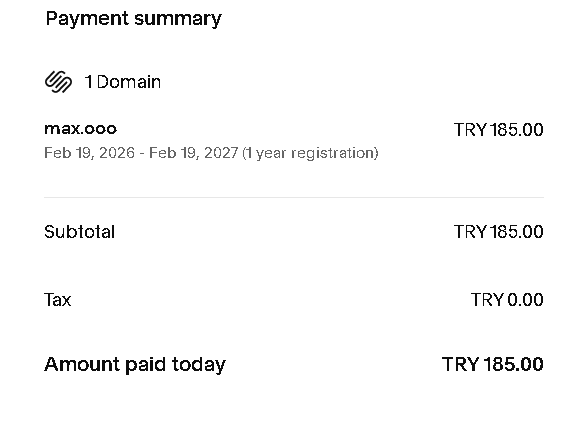Click the 1 Domain label
The width and height of the screenshot is (576, 435).
(123, 82)
